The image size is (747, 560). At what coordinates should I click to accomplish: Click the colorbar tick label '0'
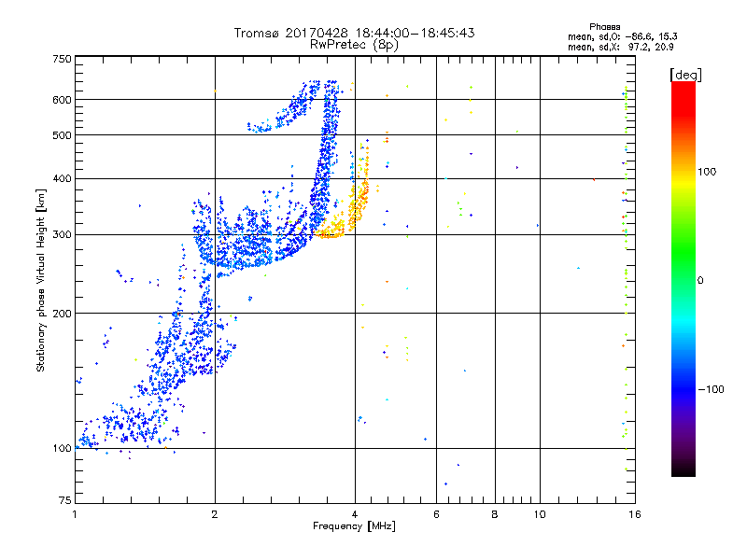pos(700,281)
